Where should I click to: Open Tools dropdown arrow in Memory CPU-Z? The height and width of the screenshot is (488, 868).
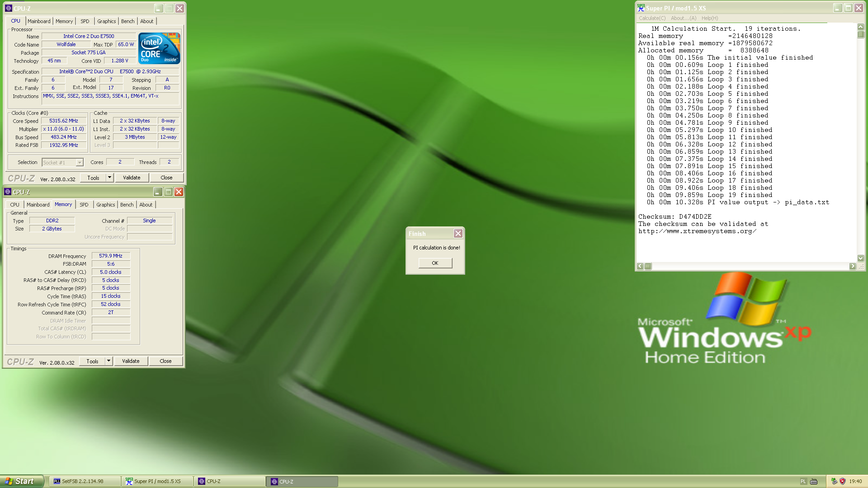[x=108, y=361]
